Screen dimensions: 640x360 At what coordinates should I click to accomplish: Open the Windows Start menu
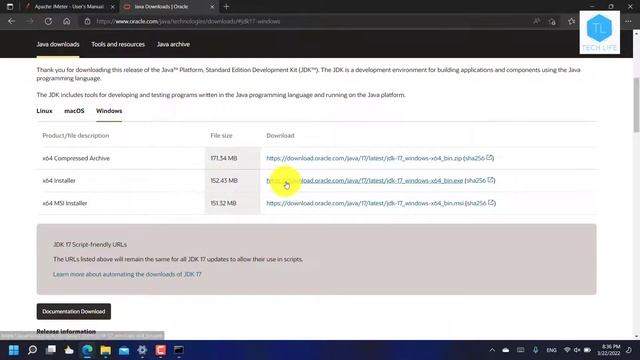pos(14,350)
